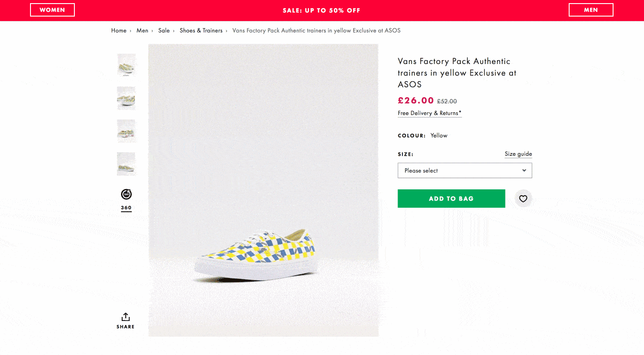Click the Share icon
The image size is (644, 355).
coord(126,317)
